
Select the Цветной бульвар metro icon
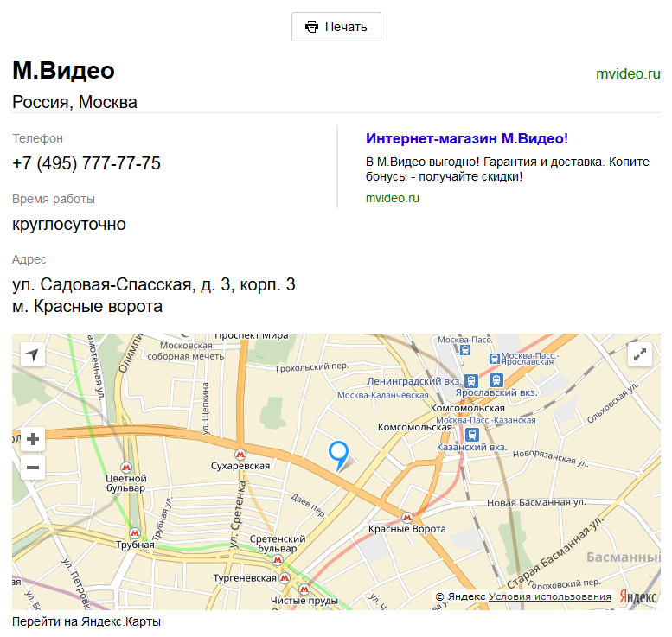[125, 467]
